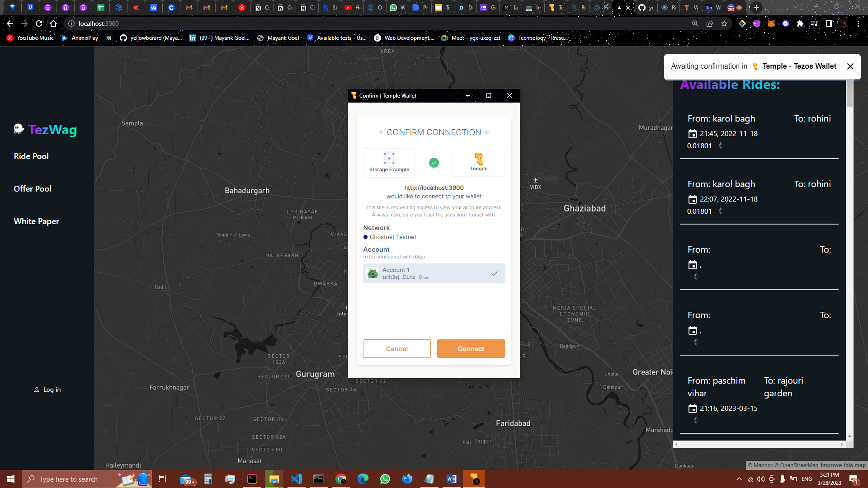The image size is (868, 488).
Task: Open Ride Pool in sidebar
Action: point(31,156)
